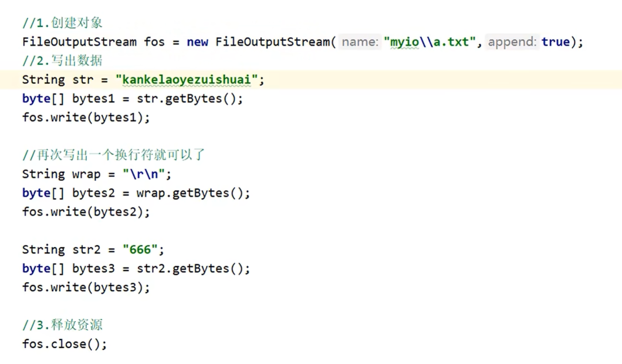622x364 pixels.
Task: Click the statement "fos.write(bytes2);"
Action: tap(86, 212)
